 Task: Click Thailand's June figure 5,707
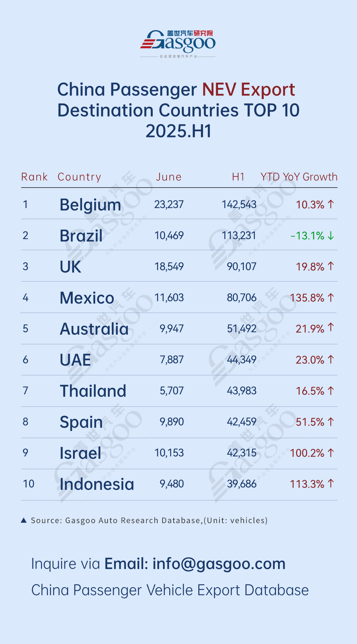pos(172,391)
